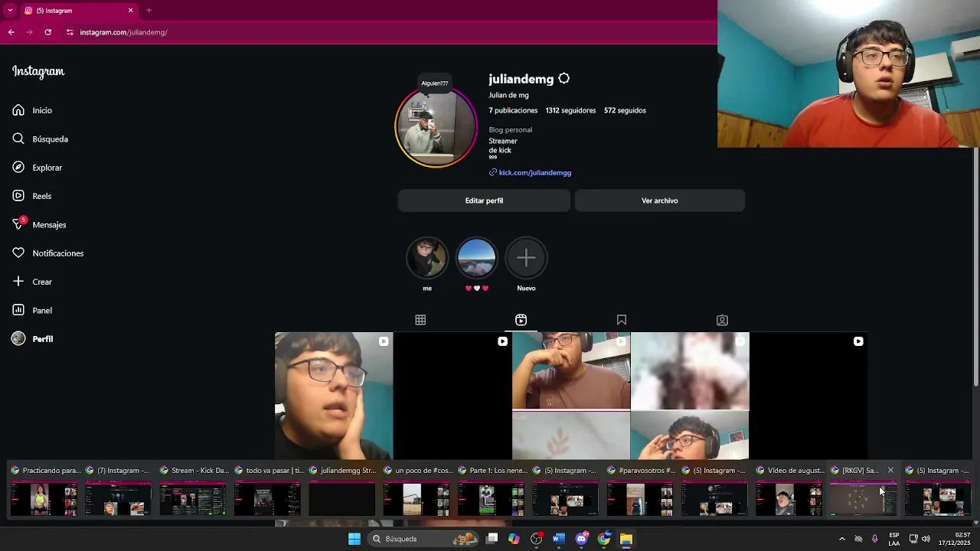Screen dimensions: 980x551
Task: Switch to 'Stream - Kick Da...' window preview
Action: (192, 492)
